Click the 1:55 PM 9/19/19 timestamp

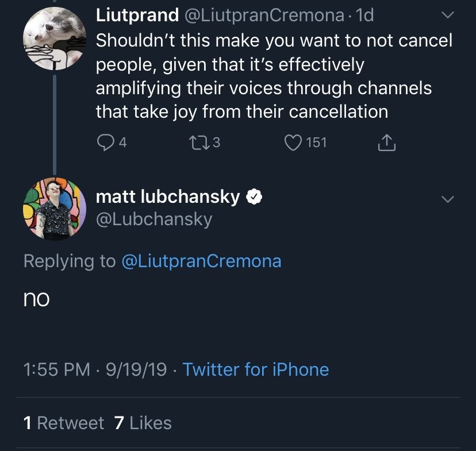coord(95,369)
